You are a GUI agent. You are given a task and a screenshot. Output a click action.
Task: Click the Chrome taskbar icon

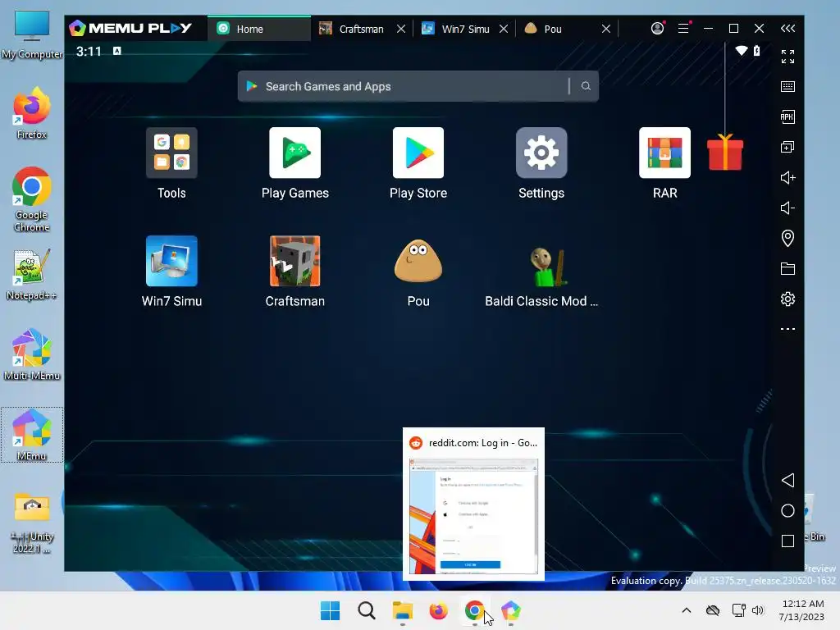click(474, 610)
